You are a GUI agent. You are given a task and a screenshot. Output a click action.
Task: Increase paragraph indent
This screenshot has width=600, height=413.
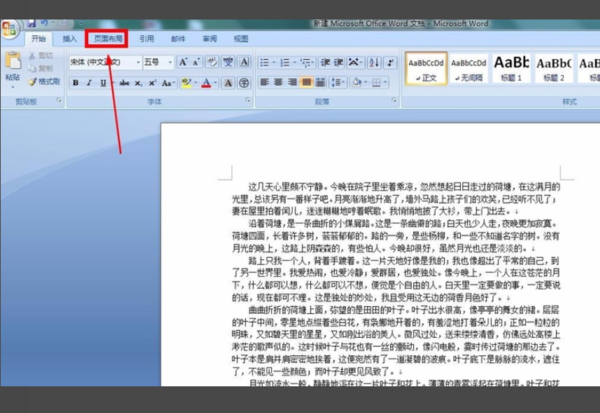(x=339, y=62)
